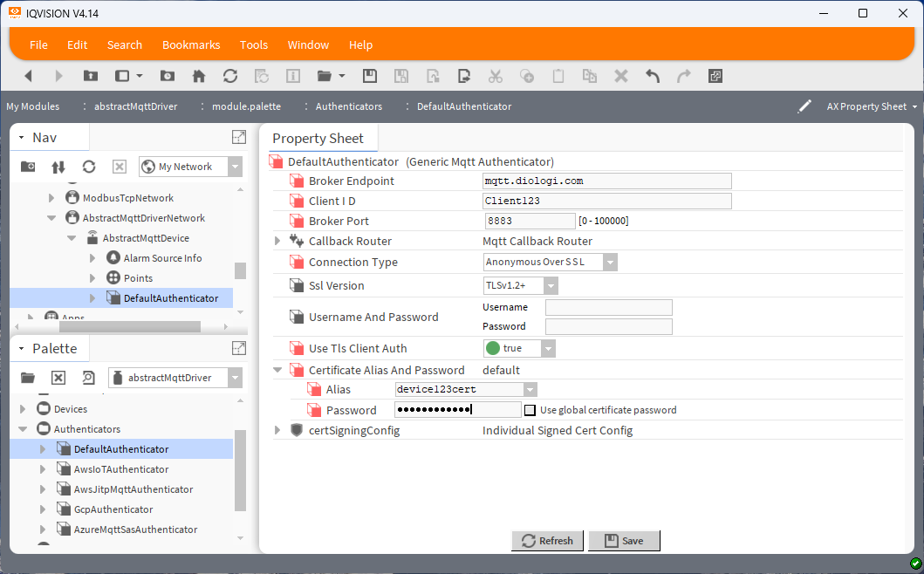This screenshot has height=574, width=924.
Task: Click the open folder icon in the Palette panel
Action: coord(27,377)
